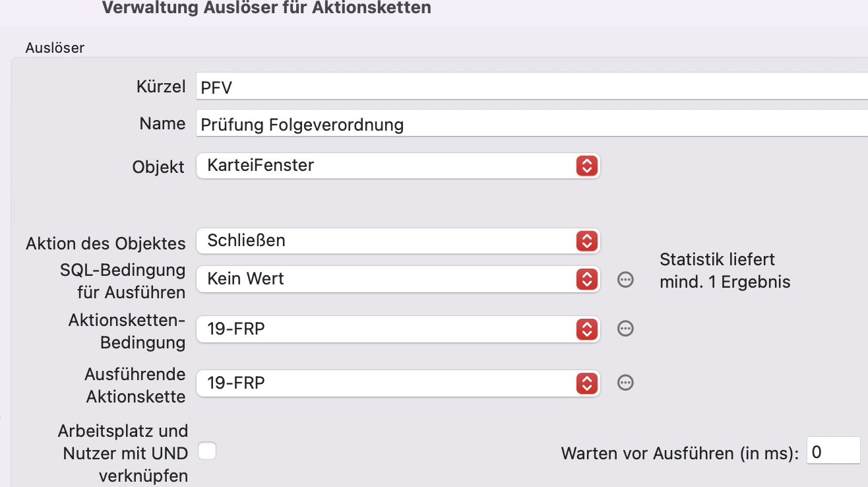Screen dimensions: 868x487
Task: Open the ellipsis button next to Aktionsketten-Bedingung
Action: (625, 328)
